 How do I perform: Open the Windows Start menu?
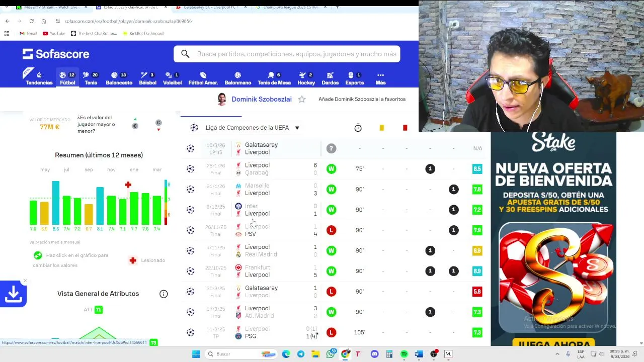click(196, 354)
